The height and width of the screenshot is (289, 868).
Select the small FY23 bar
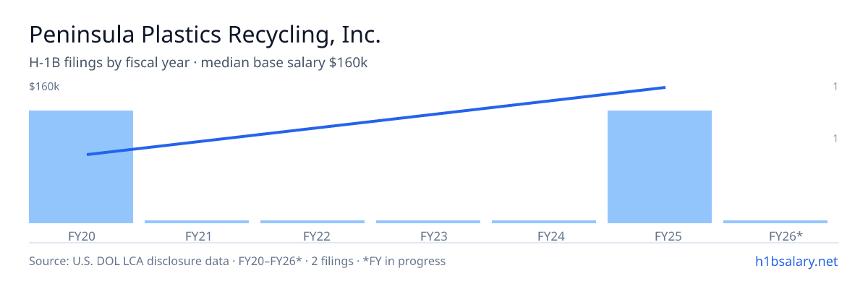[x=428, y=222]
